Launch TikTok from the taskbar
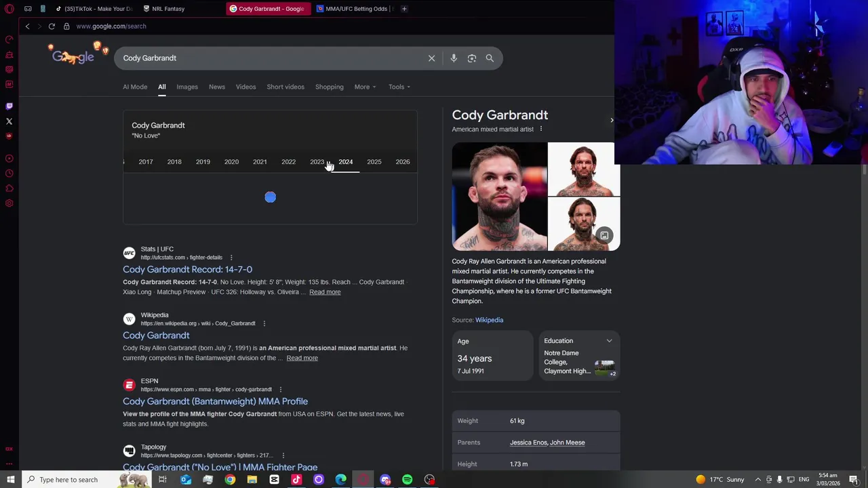This screenshot has height=488, width=868. point(296,480)
